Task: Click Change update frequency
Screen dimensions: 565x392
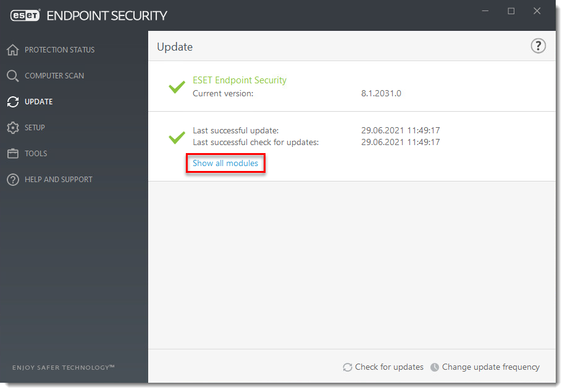Action: (490, 367)
